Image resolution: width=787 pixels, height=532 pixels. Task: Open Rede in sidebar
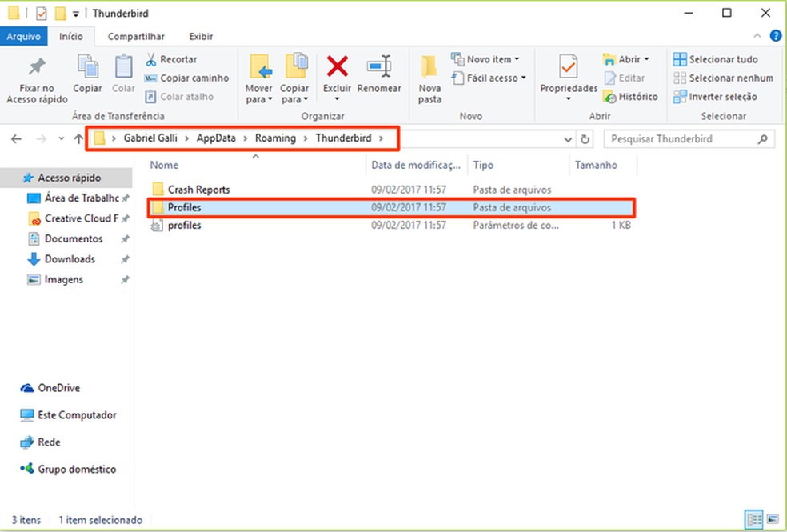point(40,442)
